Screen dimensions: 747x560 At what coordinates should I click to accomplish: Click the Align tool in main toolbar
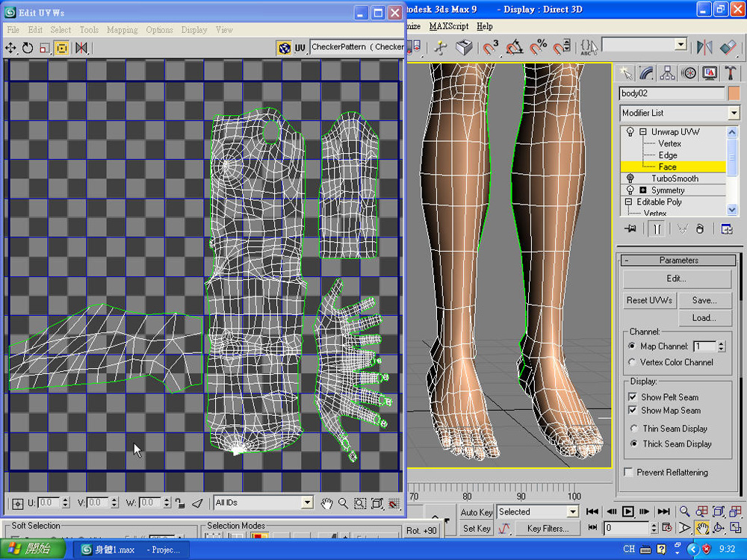(728, 47)
